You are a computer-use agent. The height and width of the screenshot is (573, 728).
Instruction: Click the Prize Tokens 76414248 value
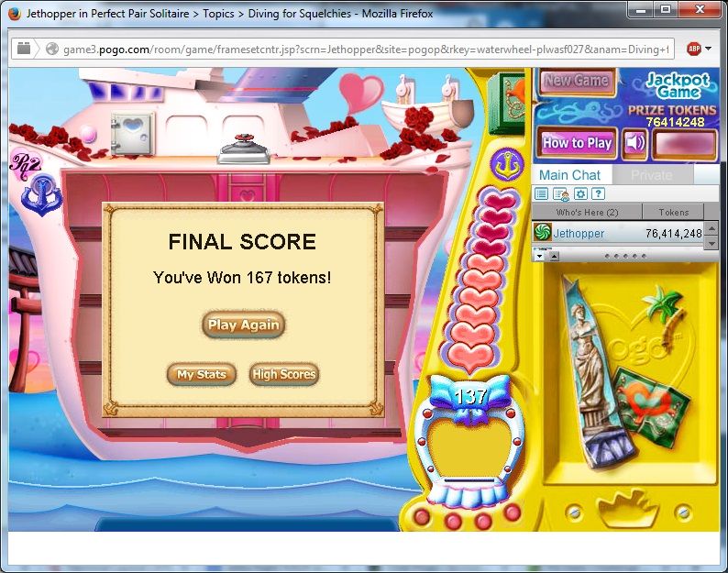point(675,122)
